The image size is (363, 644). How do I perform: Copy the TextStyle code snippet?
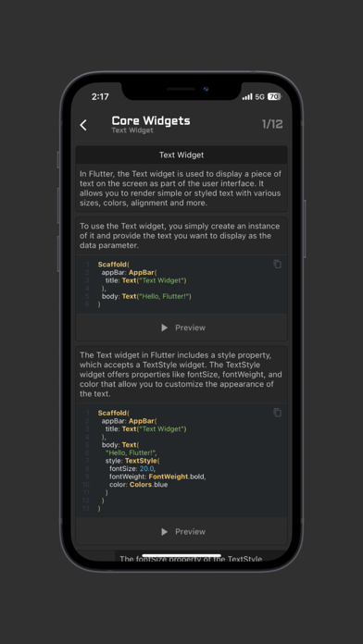278,413
